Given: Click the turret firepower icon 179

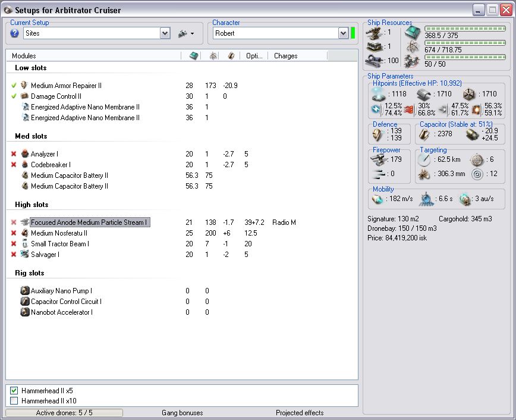Looking at the screenshot, I should coord(378,160).
